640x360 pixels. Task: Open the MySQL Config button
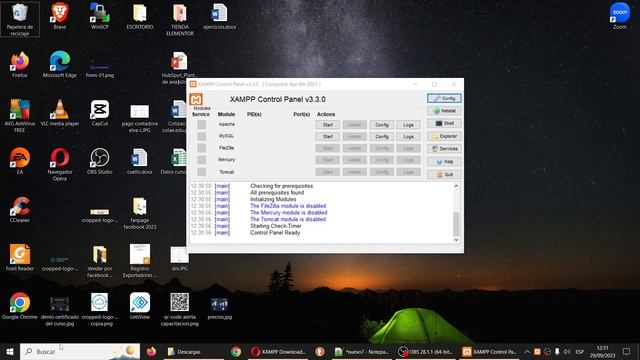[382, 136]
